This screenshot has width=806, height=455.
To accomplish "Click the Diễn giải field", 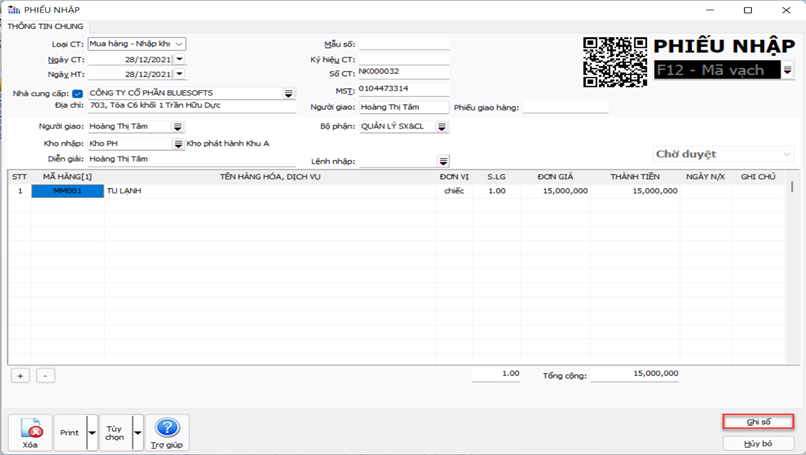I will pyautogui.click(x=192, y=159).
